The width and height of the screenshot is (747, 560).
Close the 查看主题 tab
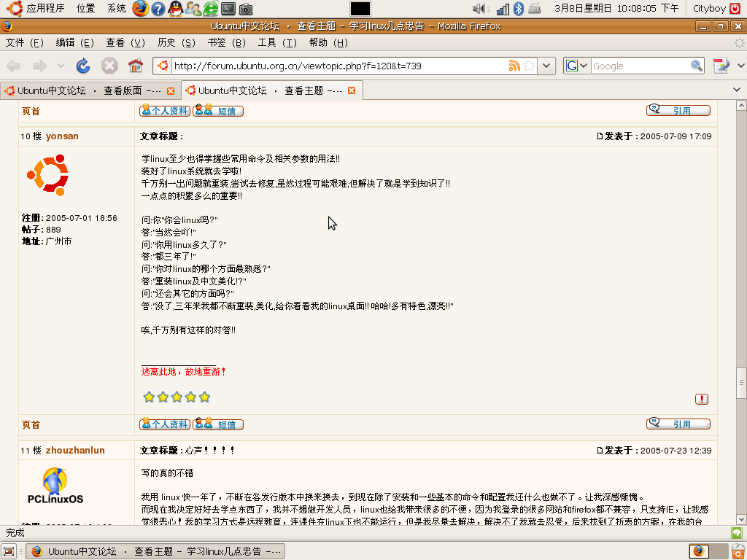pyautogui.click(x=352, y=90)
